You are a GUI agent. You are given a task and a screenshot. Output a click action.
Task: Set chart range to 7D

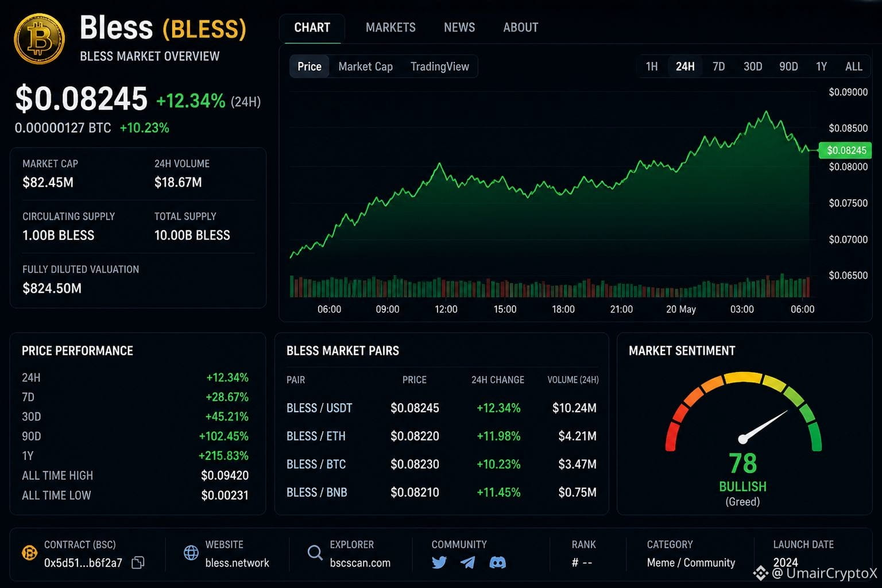pos(718,67)
